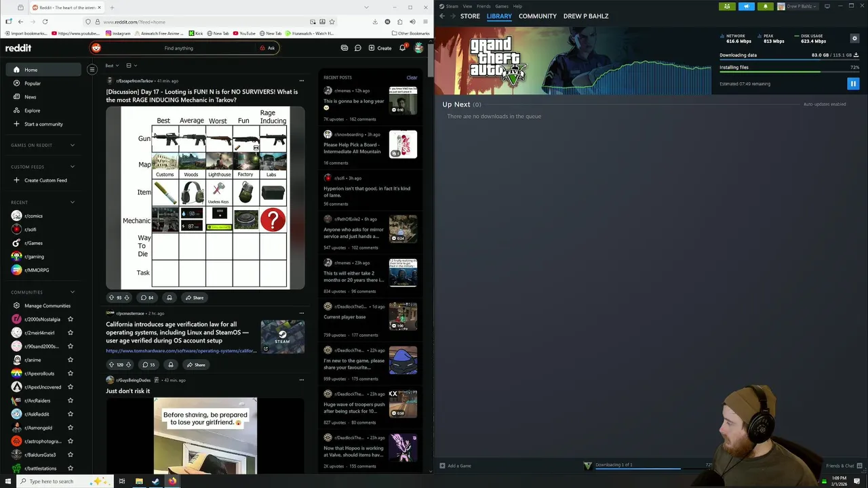Favorite r/BaldursGate3 with star toggle
This screenshot has height=488, width=868.
tap(71, 455)
